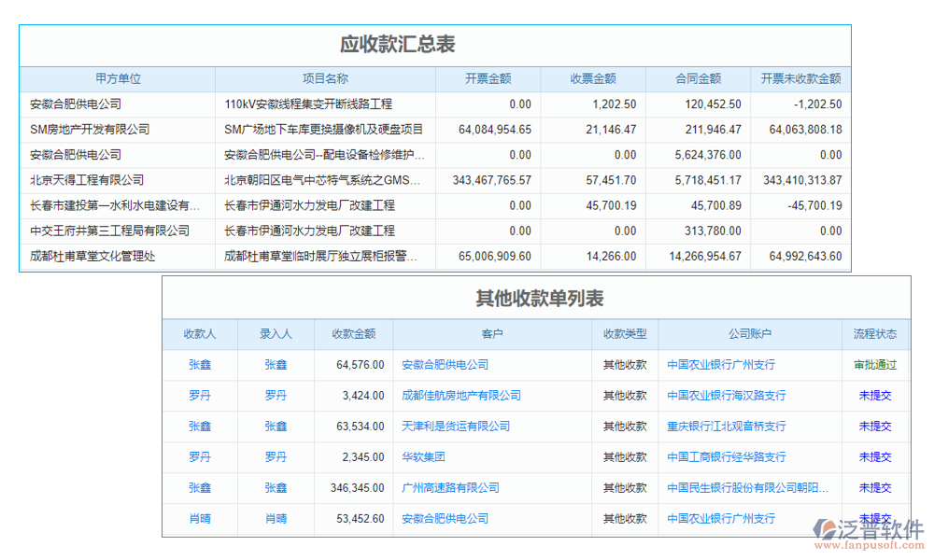This screenshot has height=560, width=934.
Task: Click the 其他收款单列表 title bar
Action: coord(540,299)
